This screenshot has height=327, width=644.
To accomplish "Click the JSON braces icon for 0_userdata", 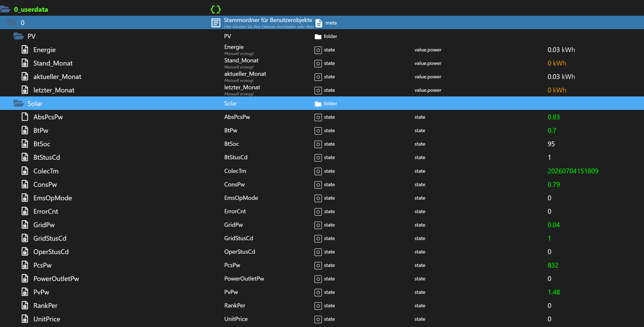I will tap(216, 10).
